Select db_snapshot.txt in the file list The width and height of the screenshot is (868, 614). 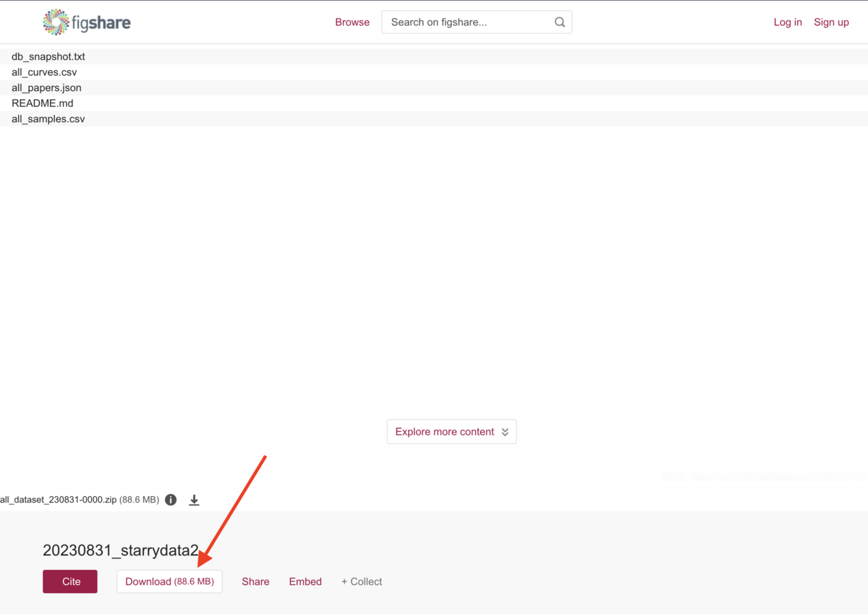[x=48, y=56]
